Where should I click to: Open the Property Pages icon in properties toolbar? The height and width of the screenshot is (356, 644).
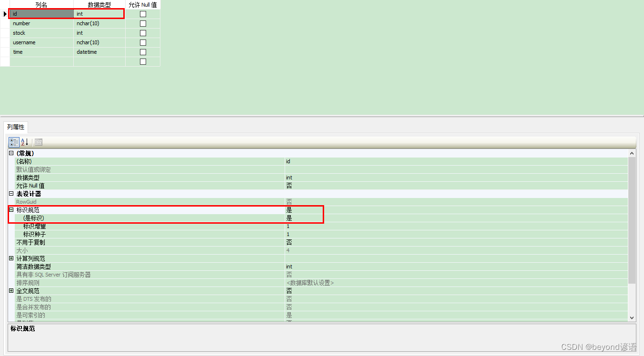pyautogui.click(x=39, y=142)
